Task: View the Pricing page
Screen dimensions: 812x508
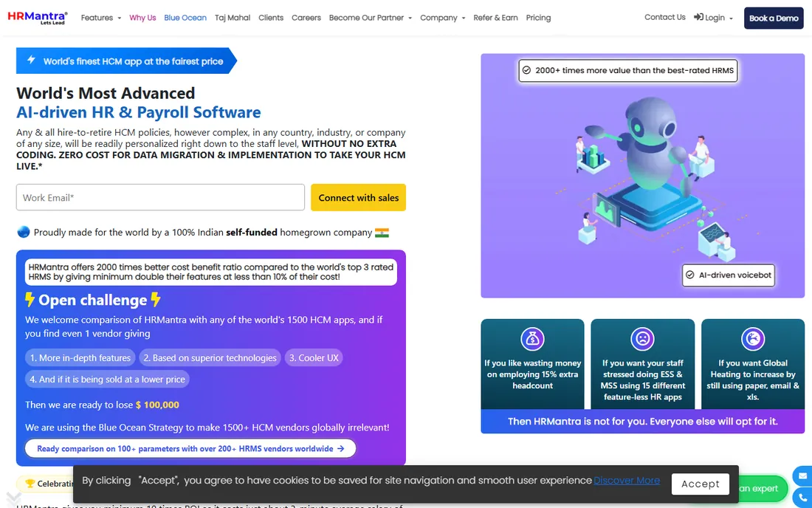Action: point(538,18)
